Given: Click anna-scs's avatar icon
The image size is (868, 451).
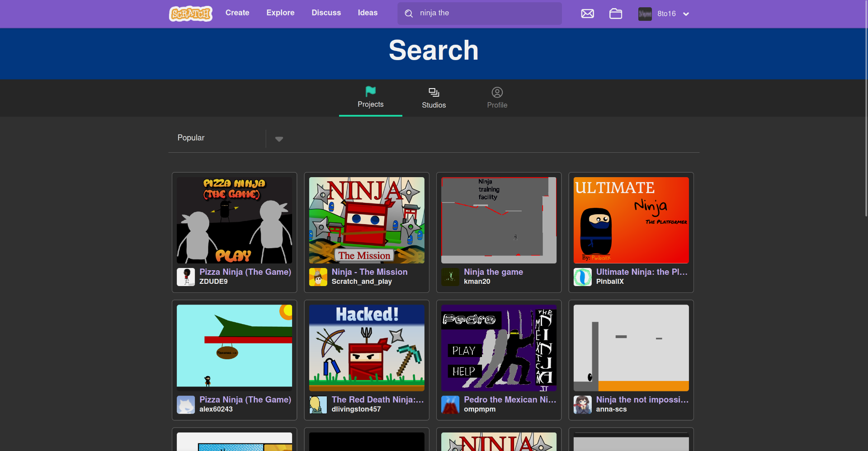Looking at the screenshot, I should pos(582,404).
